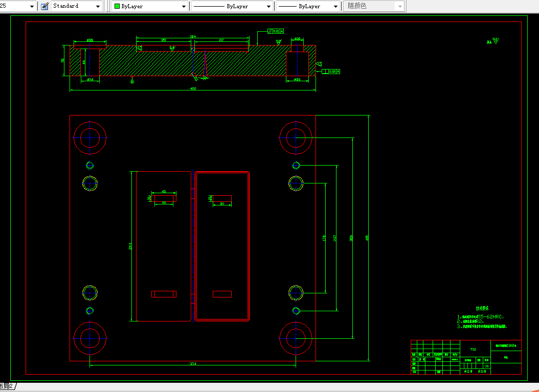Select the 244 vertical dimension text
This screenshot has height=392, width=539.
click(x=130, y=246)
